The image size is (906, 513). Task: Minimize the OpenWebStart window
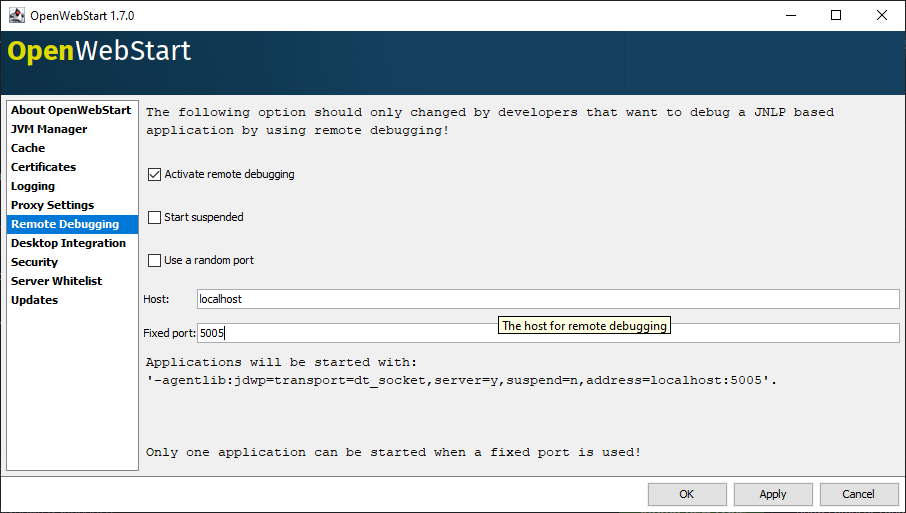click(x=791, y=15)
